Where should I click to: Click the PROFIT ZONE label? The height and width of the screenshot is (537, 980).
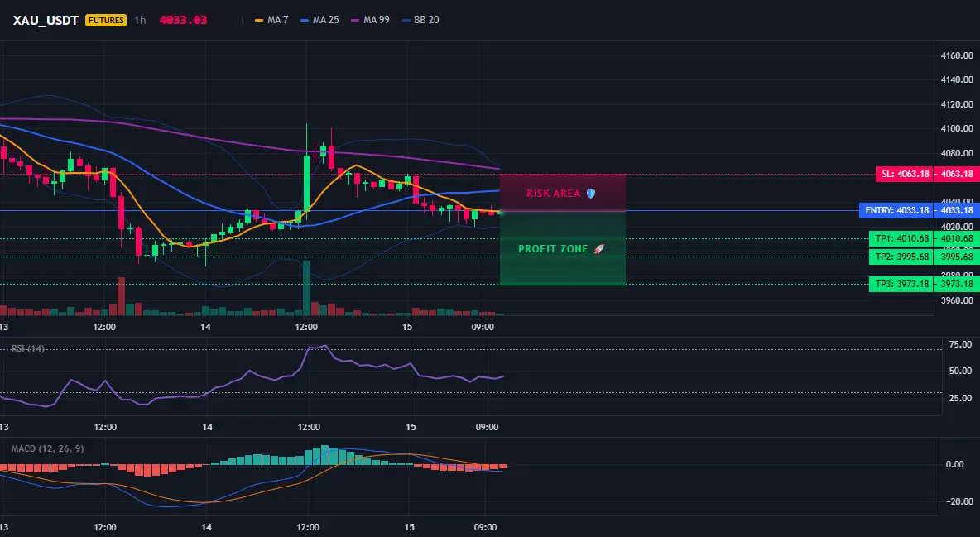[x=561, y=249]
